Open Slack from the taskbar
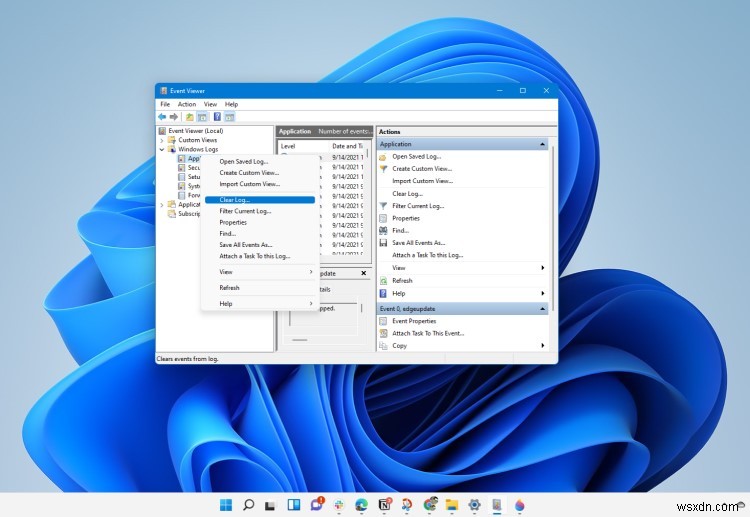The height and width of the screenshot is (517, 750). tap(339, 505)
